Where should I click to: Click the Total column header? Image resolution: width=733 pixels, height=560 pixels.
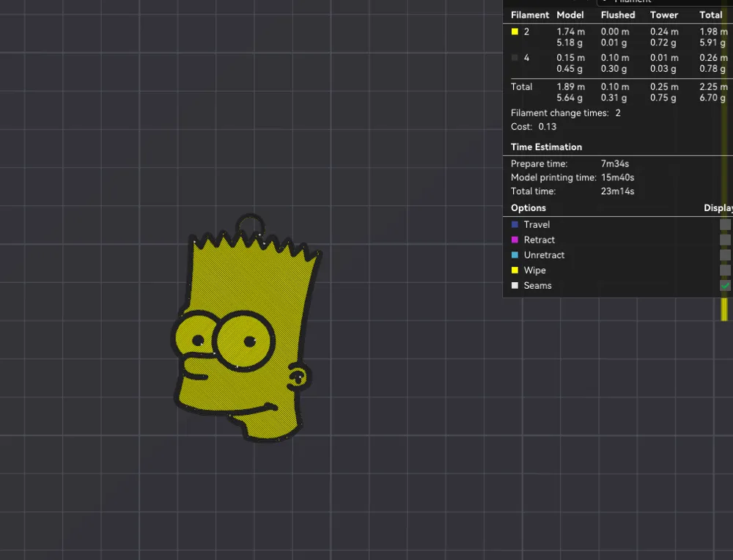710,15
